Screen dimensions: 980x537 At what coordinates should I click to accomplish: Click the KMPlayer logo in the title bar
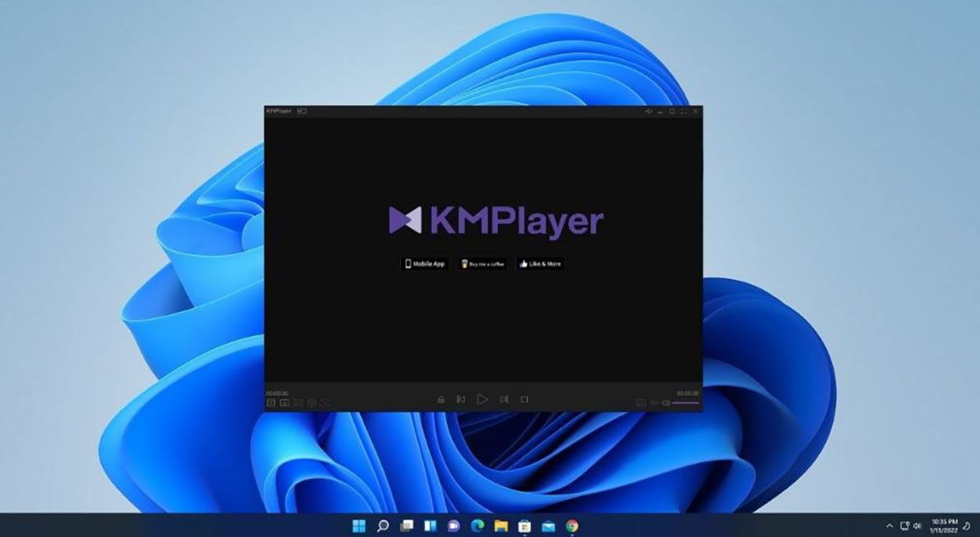point(275,111)
